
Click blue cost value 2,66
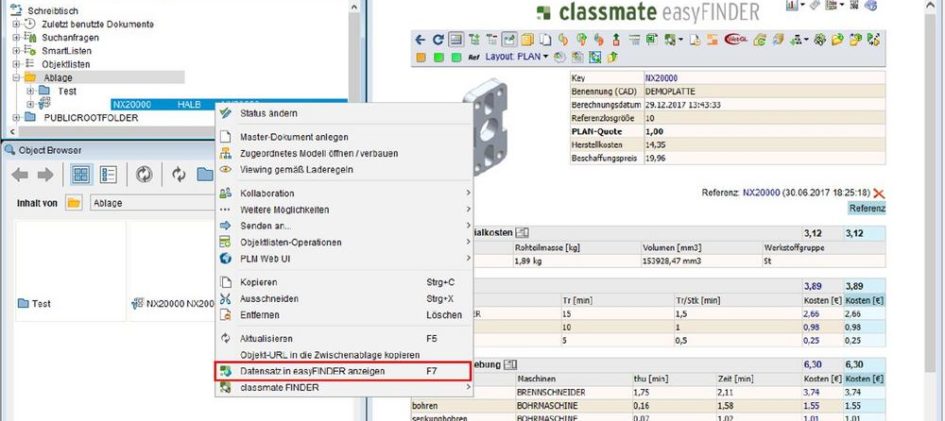click(x=811, y=314)
